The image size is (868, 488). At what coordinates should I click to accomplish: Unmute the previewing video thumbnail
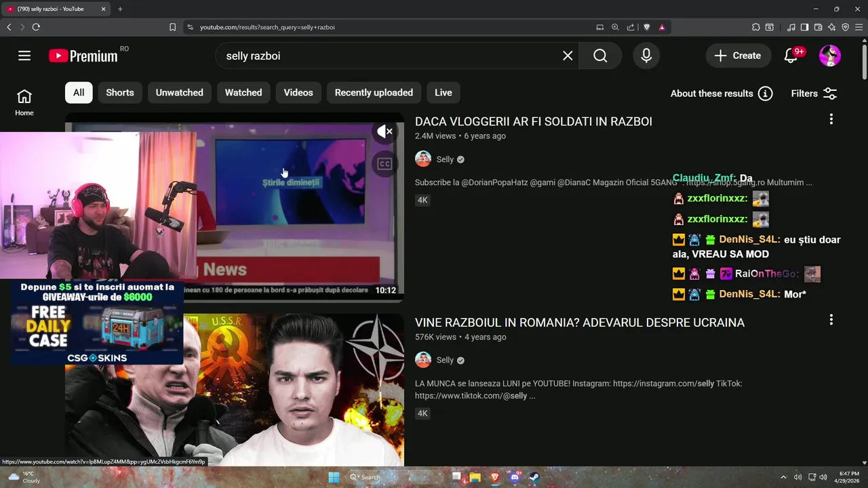point(384,131)
